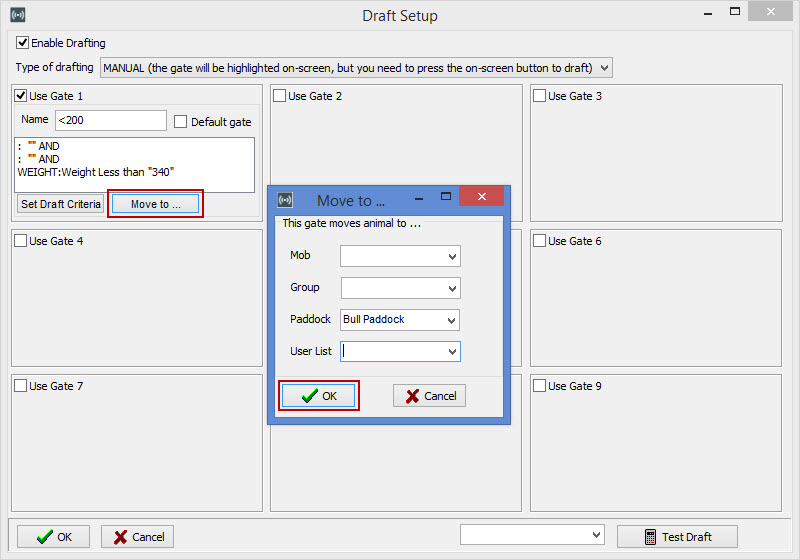Minimize the Draft Setup window
The width and height of the screenshot is (800, 560).
tap(708, 13)
